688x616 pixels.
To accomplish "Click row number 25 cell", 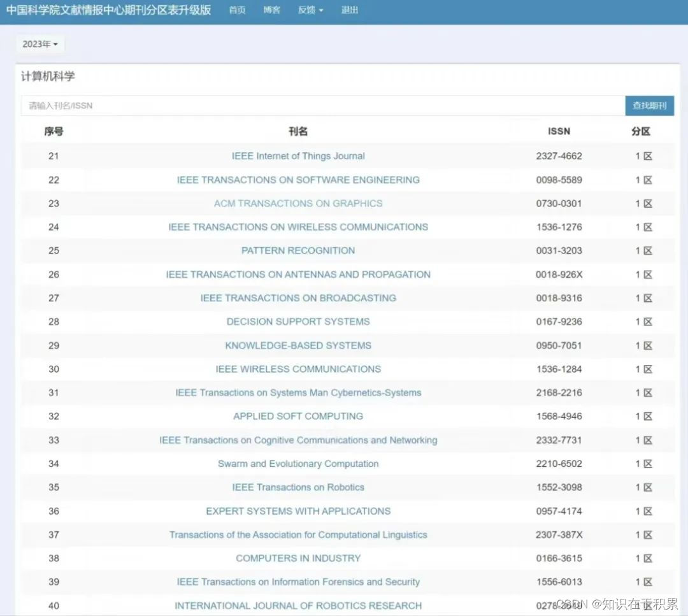I will pyautogui.click(x=54, y=250).
